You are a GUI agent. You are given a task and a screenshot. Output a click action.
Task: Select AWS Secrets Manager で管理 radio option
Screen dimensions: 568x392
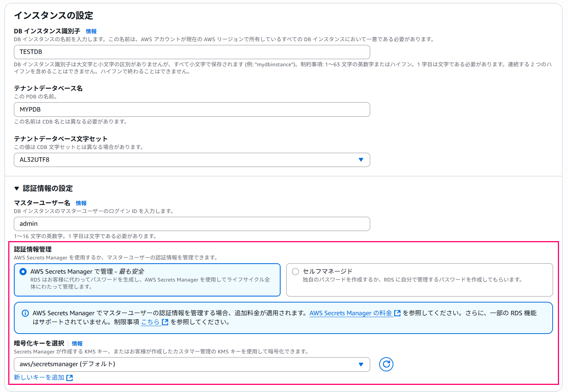[23, 271]
